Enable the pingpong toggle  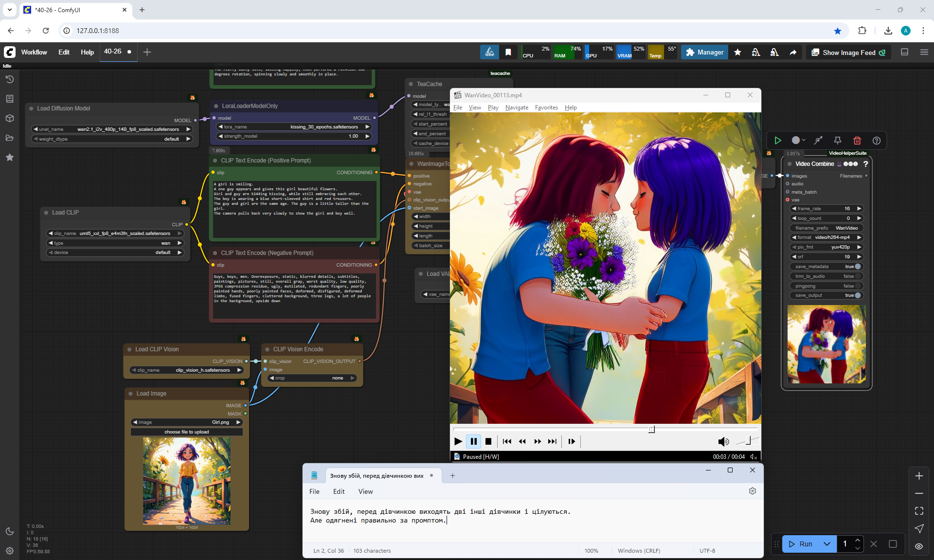pos(857,286)
